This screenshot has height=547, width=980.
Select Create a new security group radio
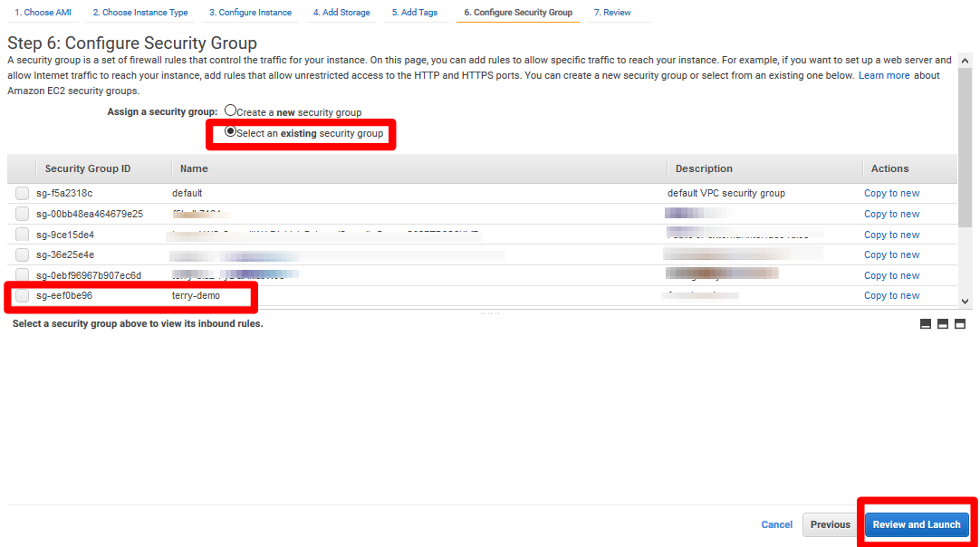pyautogui.click(x=230, y=110)
